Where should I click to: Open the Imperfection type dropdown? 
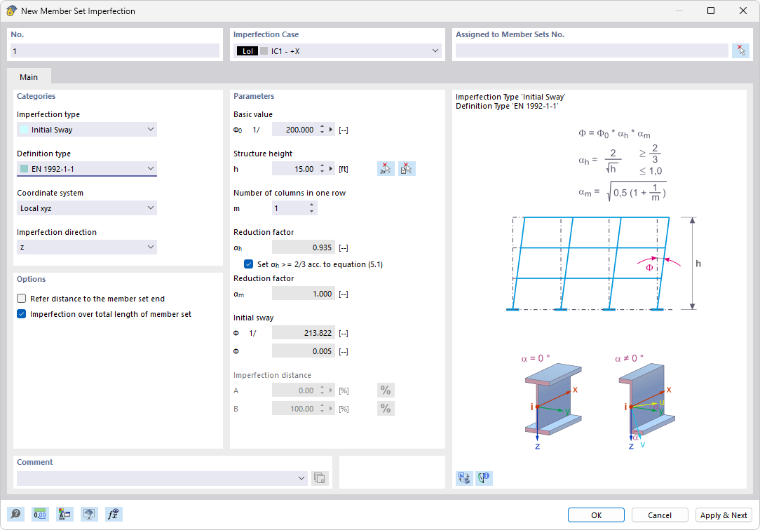[x=151, y=129]
